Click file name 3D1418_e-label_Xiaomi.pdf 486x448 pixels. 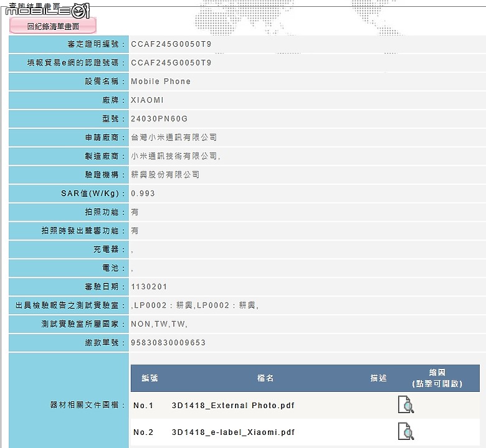tap(233, 432)
